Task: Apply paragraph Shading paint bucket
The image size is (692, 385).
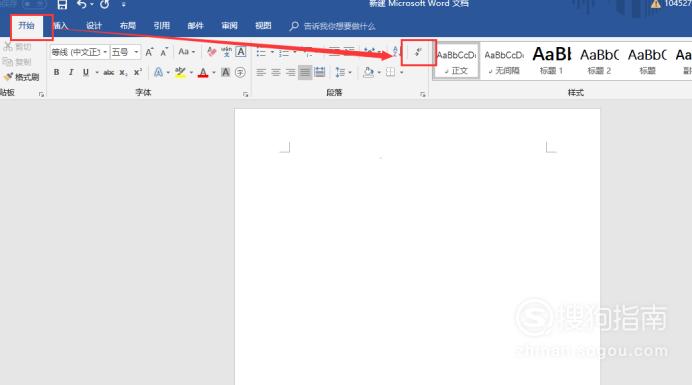Action: (369, 72)
